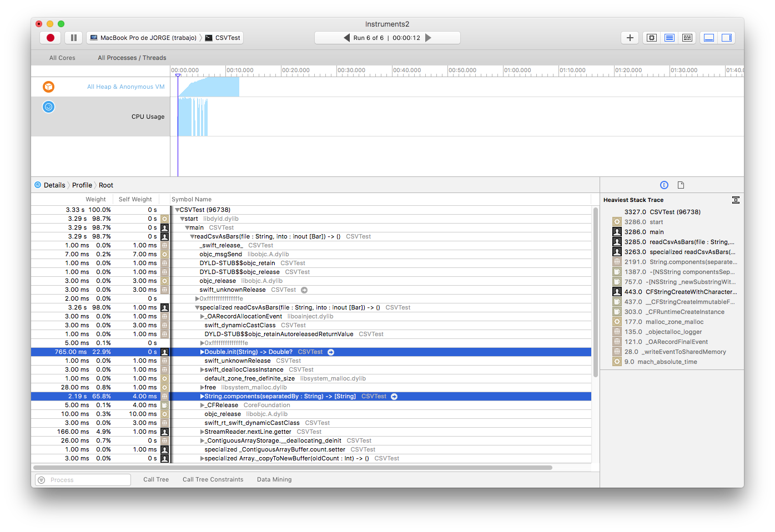Screen dimensions: 775x532
Task: Select the CPU strategy view icon
Action: point(652,38)
